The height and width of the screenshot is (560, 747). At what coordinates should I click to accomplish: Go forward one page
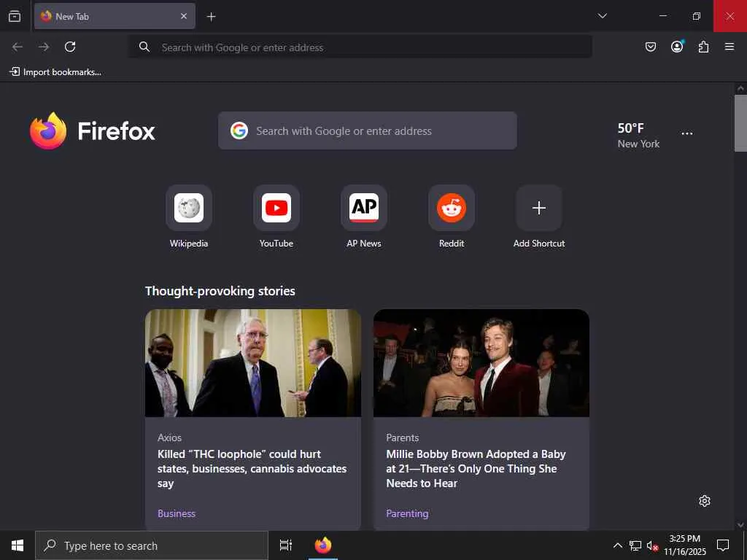[44, 47]
